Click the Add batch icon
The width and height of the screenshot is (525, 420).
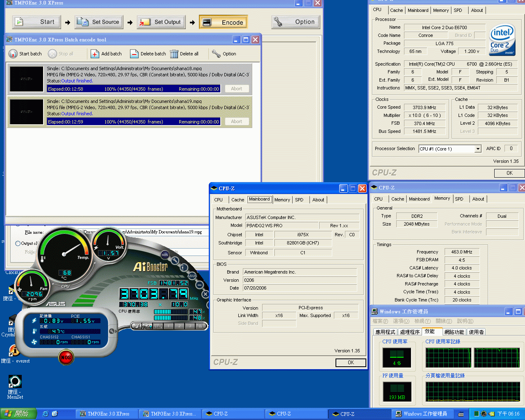click(95, 54)
